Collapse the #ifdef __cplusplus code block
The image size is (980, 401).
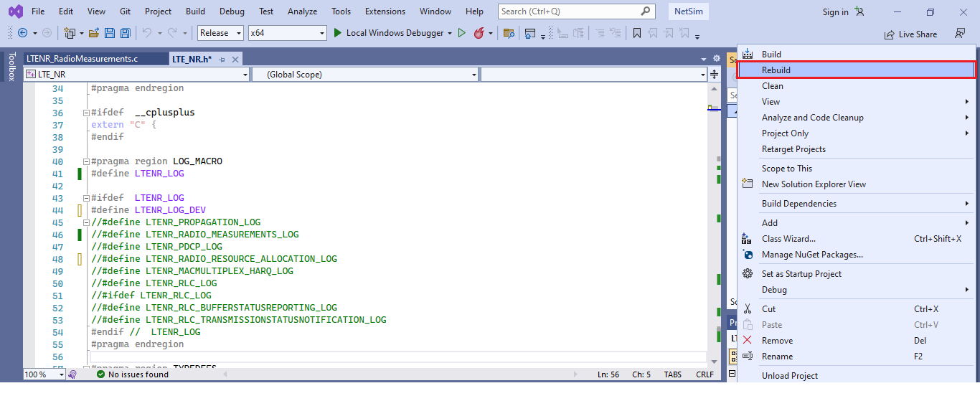pos(85,113)
